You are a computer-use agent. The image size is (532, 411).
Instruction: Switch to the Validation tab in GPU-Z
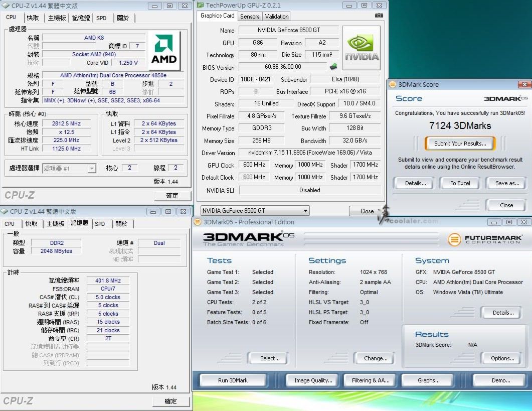point(276,16)
